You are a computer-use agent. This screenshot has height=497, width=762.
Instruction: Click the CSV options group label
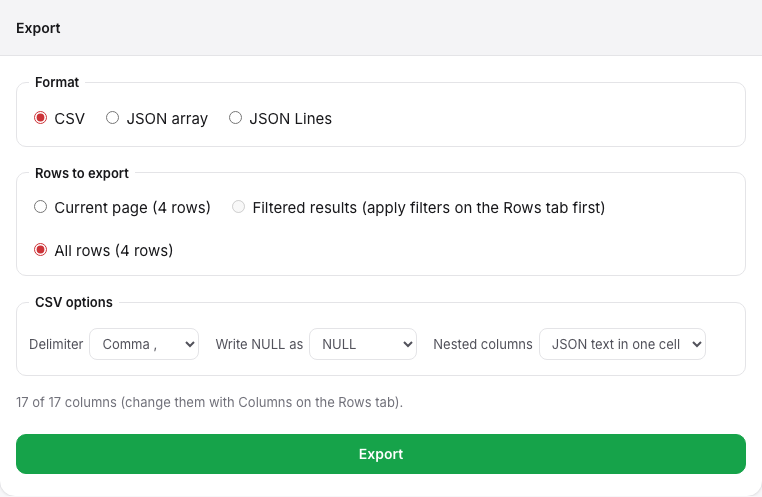(74, 302)
